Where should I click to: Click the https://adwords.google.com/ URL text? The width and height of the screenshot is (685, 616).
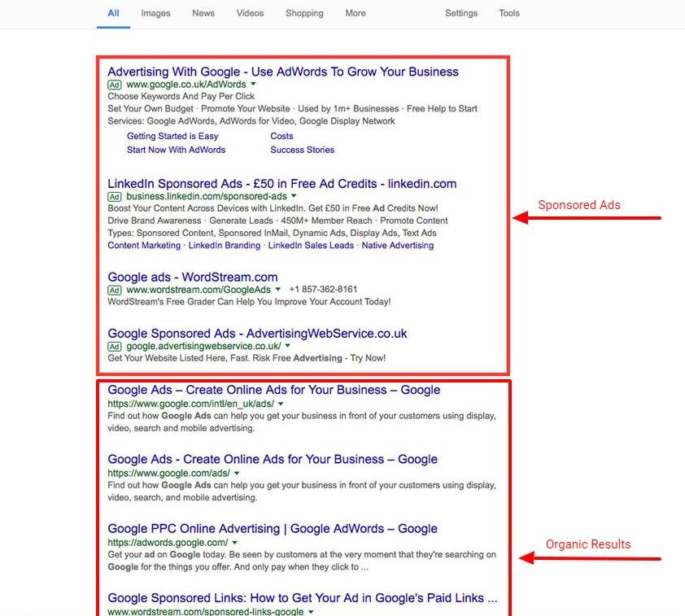click(x=168, y=543)
